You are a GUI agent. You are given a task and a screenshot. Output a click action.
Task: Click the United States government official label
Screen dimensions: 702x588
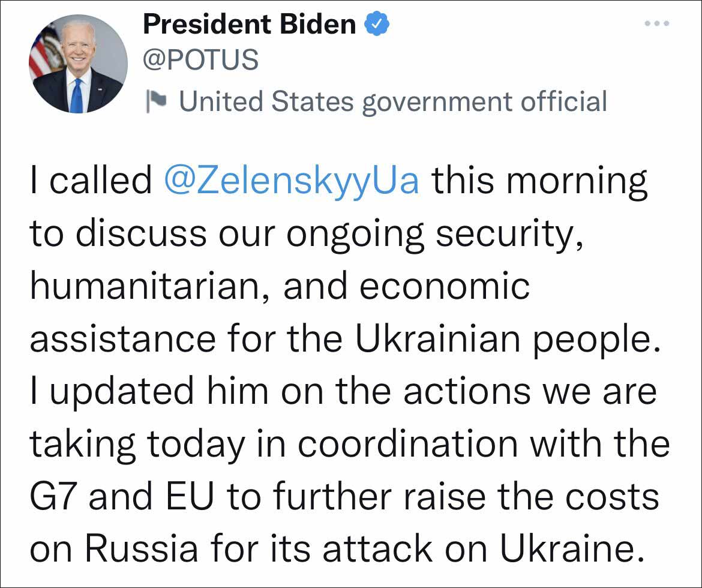[393, 101]
